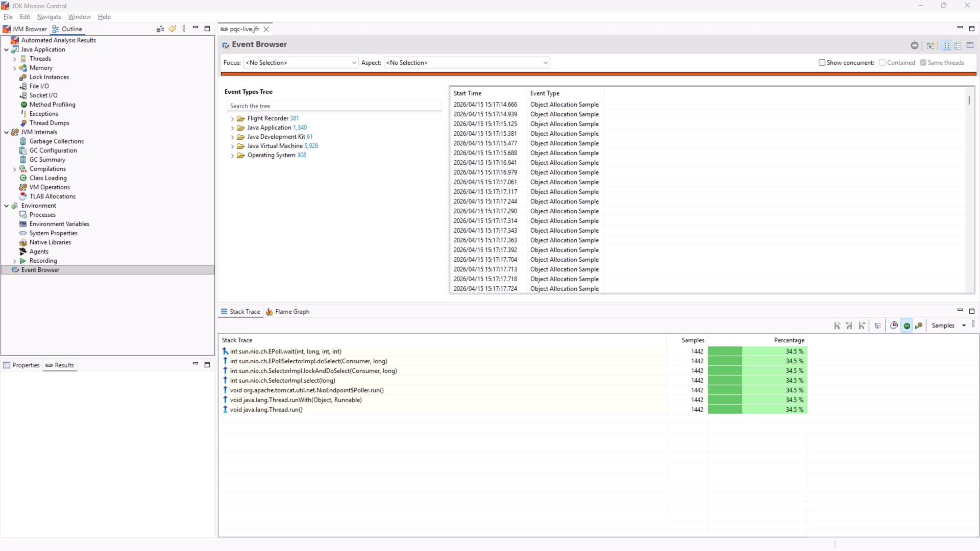The height and width of the screenshot is (551, 980).
Task: Sort stack trace by Percentage column
Action: [x=757, y=340]
